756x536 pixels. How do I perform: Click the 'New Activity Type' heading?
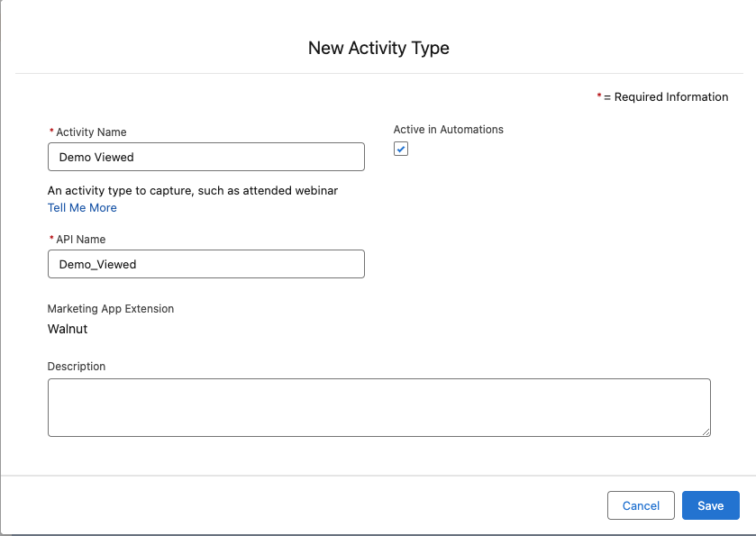[378, 48]
